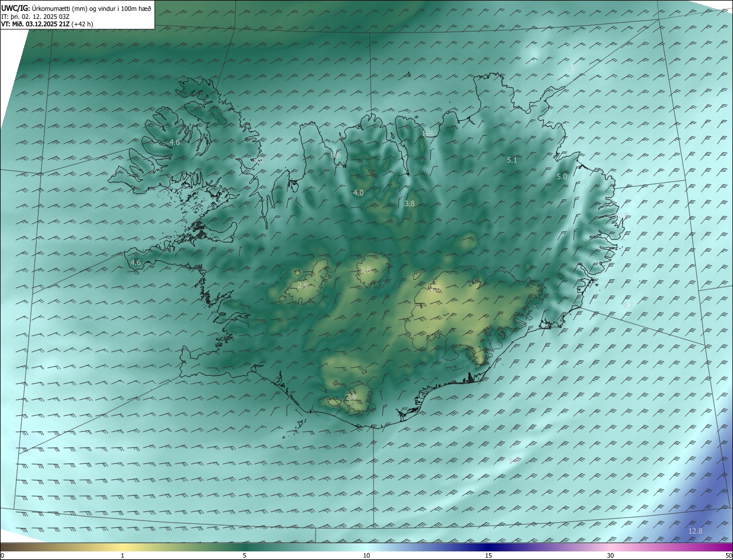
Task: Pick the dark navy band of the colorbar
Action: (488, 547)
